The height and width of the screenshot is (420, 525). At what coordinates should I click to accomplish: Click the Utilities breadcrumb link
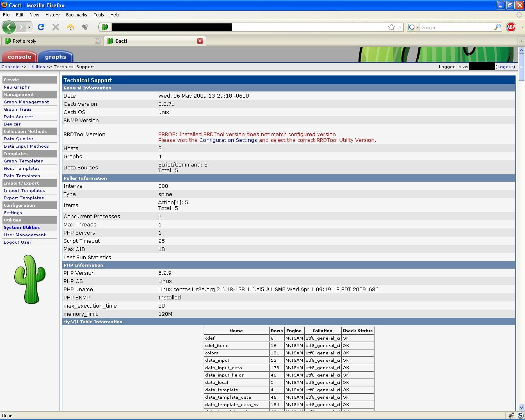[37, 66]
